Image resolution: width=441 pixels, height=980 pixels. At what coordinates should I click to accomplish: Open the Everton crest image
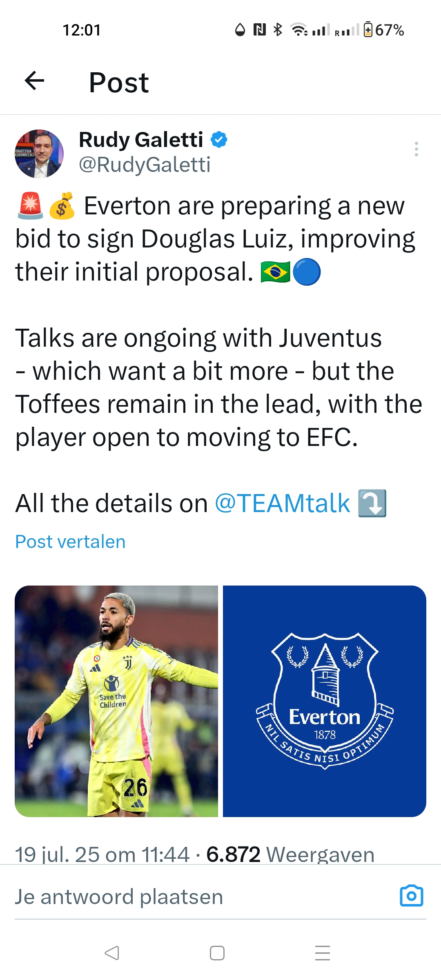pyautogui.click(x=325, y=701)
